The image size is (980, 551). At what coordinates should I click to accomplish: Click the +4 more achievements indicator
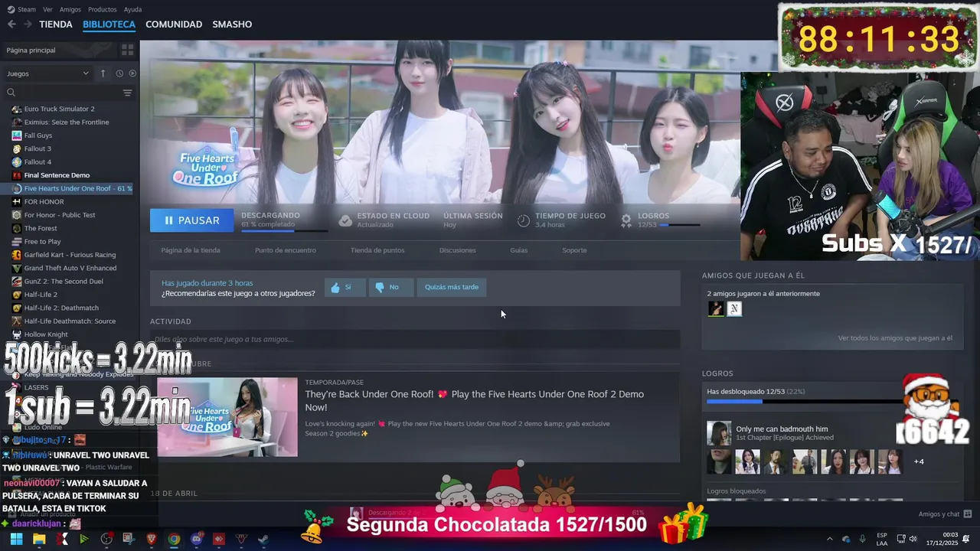(x=919, y=461)
